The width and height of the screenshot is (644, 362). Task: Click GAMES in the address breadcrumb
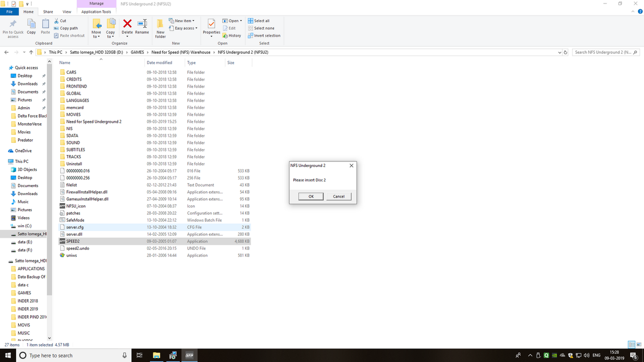(x=137, y=52)
